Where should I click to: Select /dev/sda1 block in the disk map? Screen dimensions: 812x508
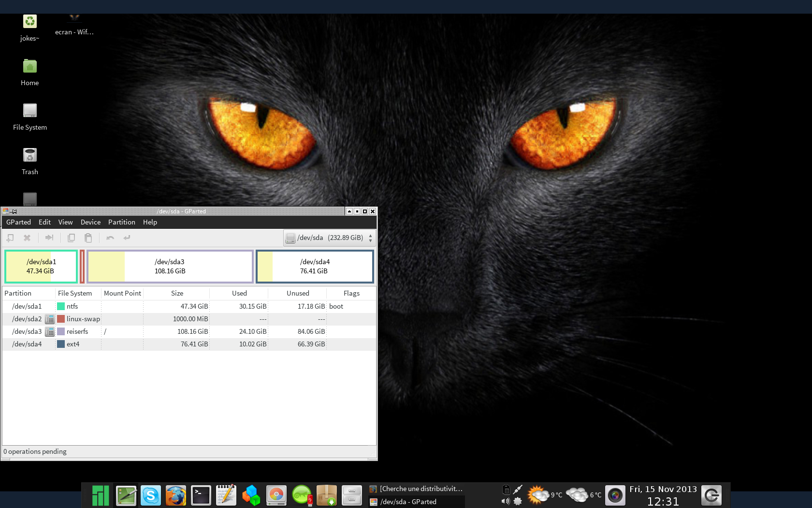coord(41,266)
